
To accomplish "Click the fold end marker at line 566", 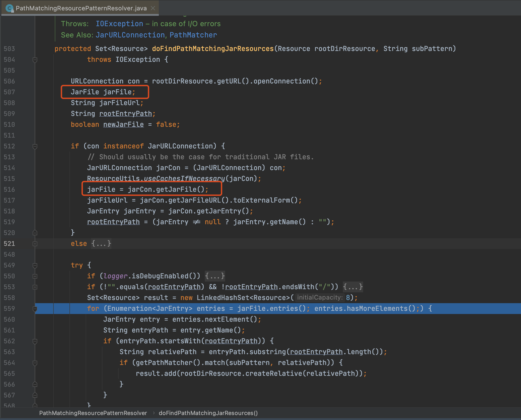I will [x=35, y=384].
